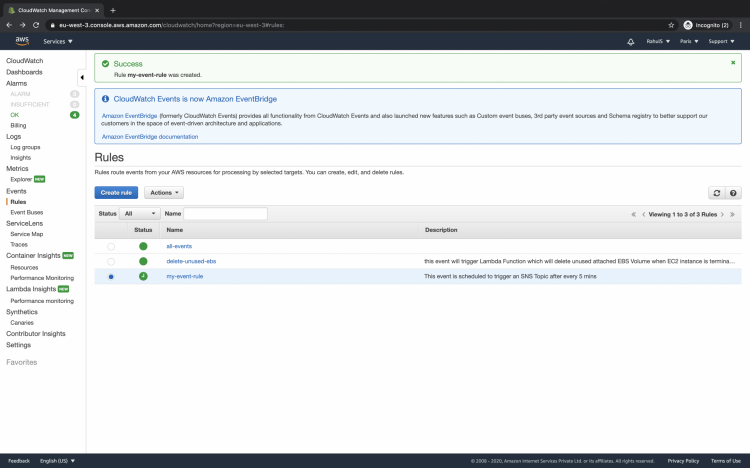The width and height of the screenshot is (750, 468).
Task: Click the Create rule button
Action: [116, 192]
